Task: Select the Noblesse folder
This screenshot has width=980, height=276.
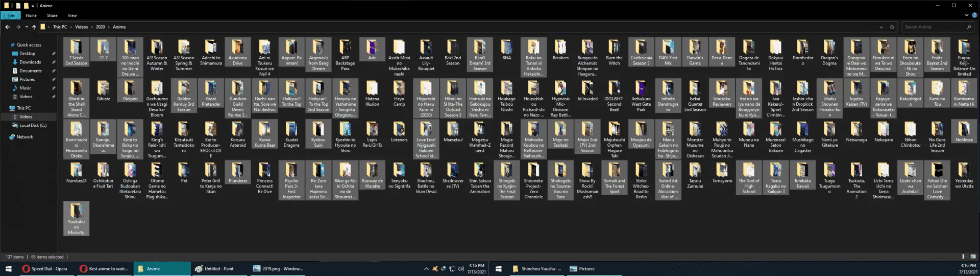Action: [x=964, y=131]
